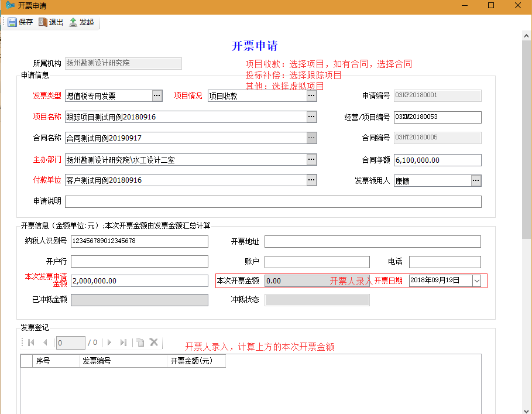Viewport: 532px width, 414px height.
Task: Click the 退出 exit door icon
Action: [43, 22]
